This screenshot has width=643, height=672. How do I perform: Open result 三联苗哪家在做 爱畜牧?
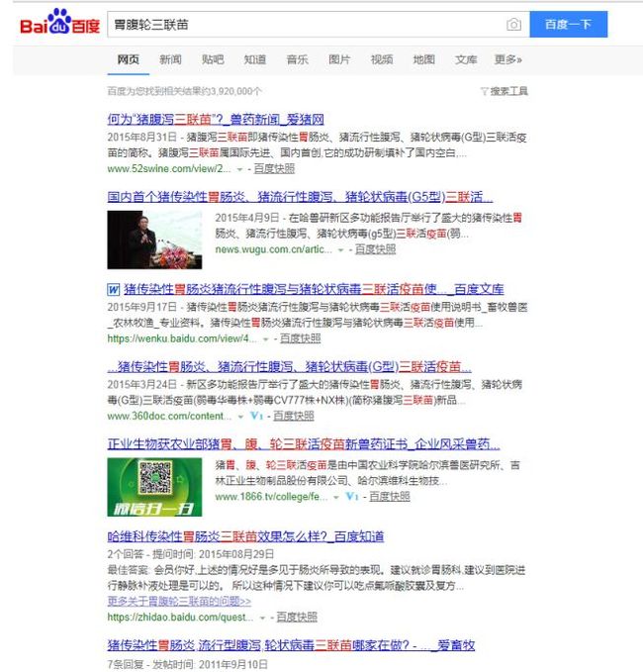click(x=291, y=645)
